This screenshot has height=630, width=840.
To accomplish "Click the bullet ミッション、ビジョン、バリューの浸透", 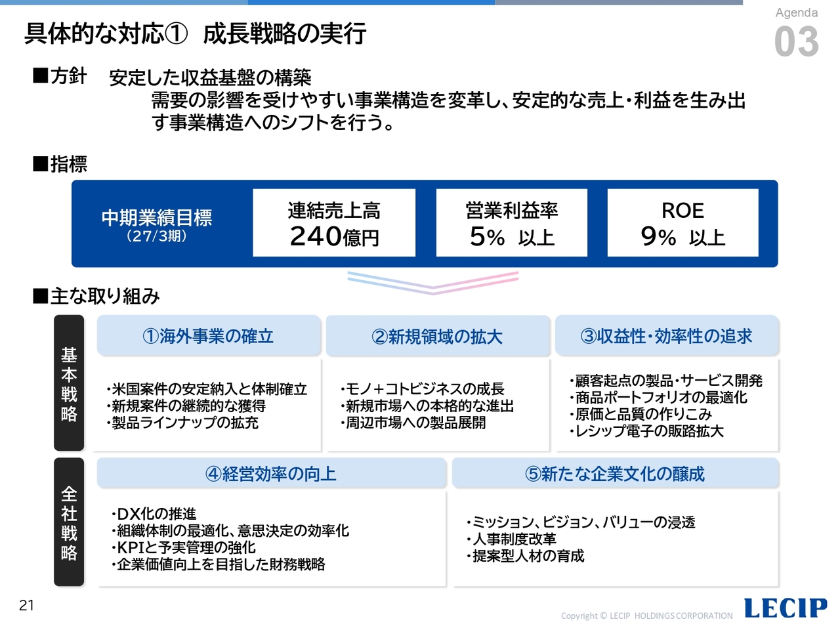I will (x=581, y=522).
